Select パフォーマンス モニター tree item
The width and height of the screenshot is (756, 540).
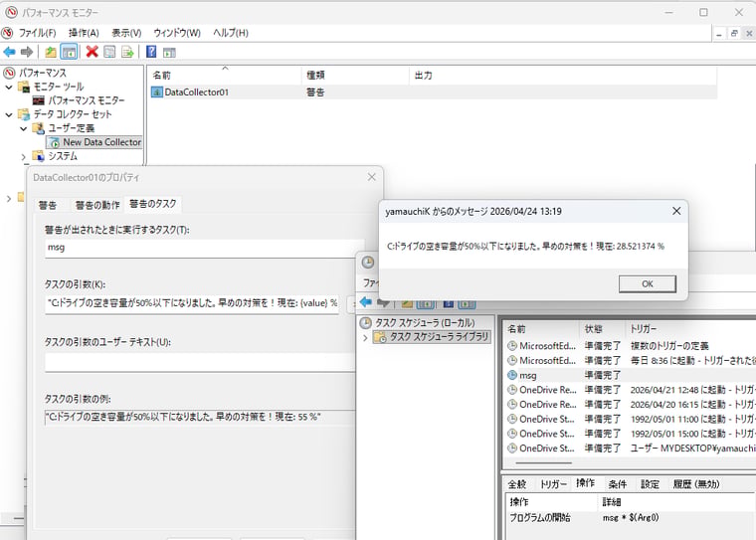pos(87,100)
